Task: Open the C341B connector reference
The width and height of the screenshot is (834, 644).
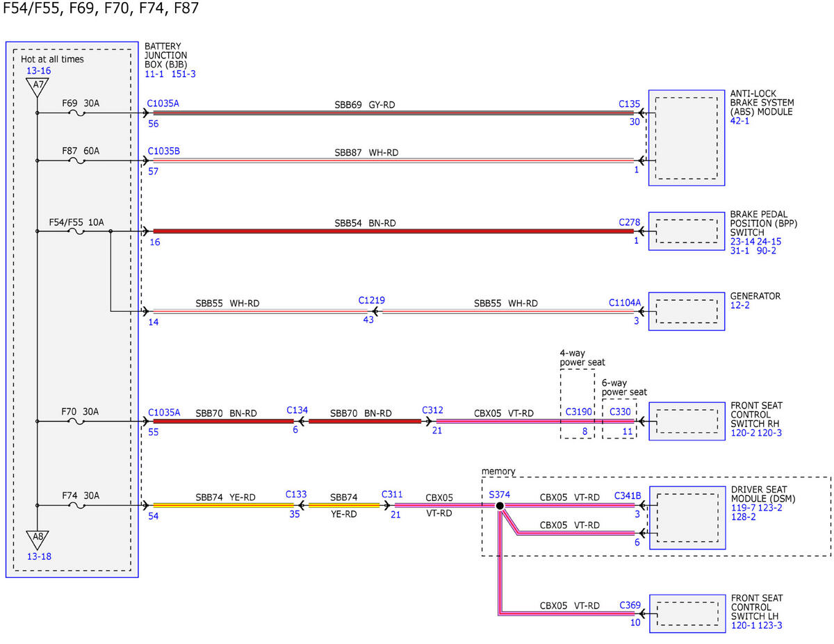Action: click(627, 496)
